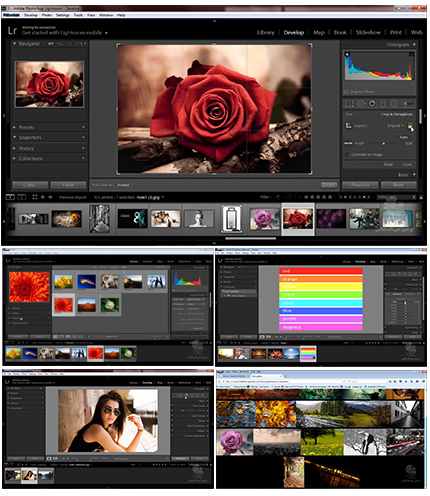Viewport: 430px width, 496px height.
Task: Click the filmstrip horizontal scrollbar
Action: tap(250, 238)
